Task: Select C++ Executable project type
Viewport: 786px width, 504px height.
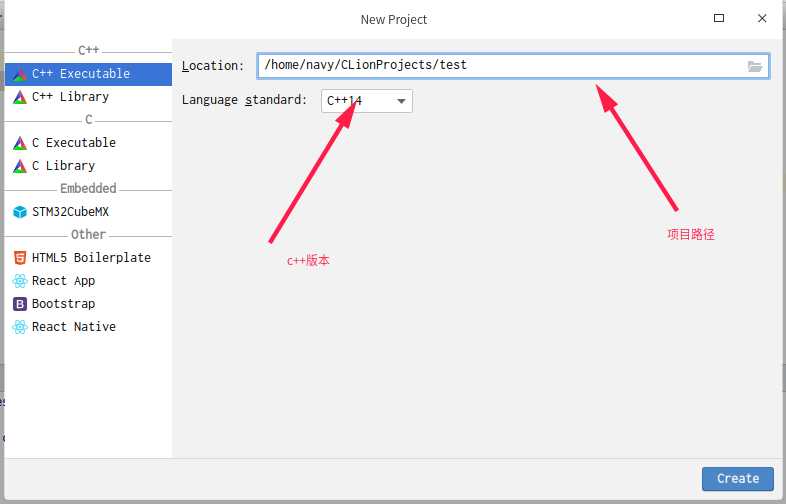Action: tap(88, 74)
